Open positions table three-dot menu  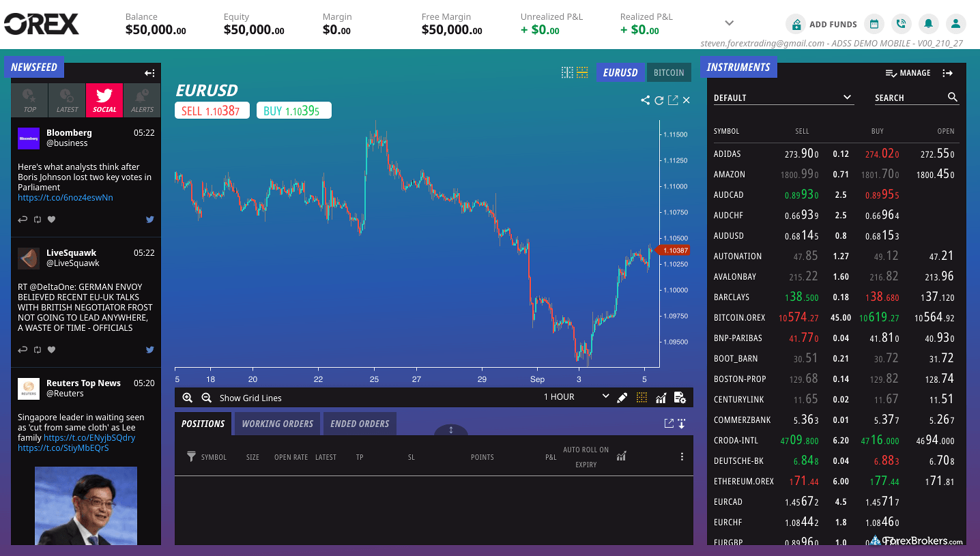[x=682, y=456]
